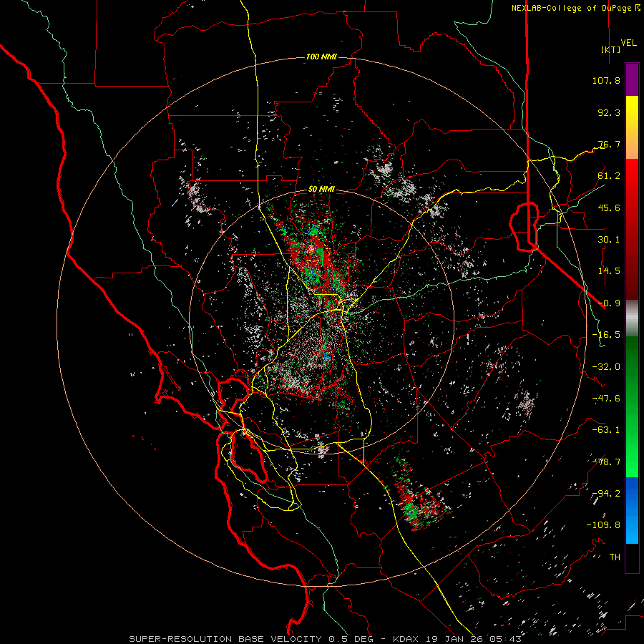Click the -109.8 velocity scale value
This screenshot has height=644, width=644.
click(603, 525)
